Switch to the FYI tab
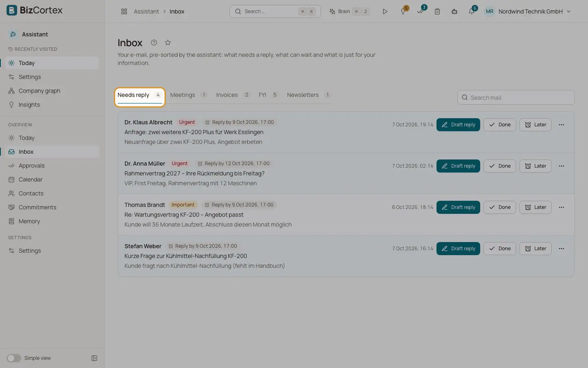Viewport: 588px width, 368px height. 268,95
